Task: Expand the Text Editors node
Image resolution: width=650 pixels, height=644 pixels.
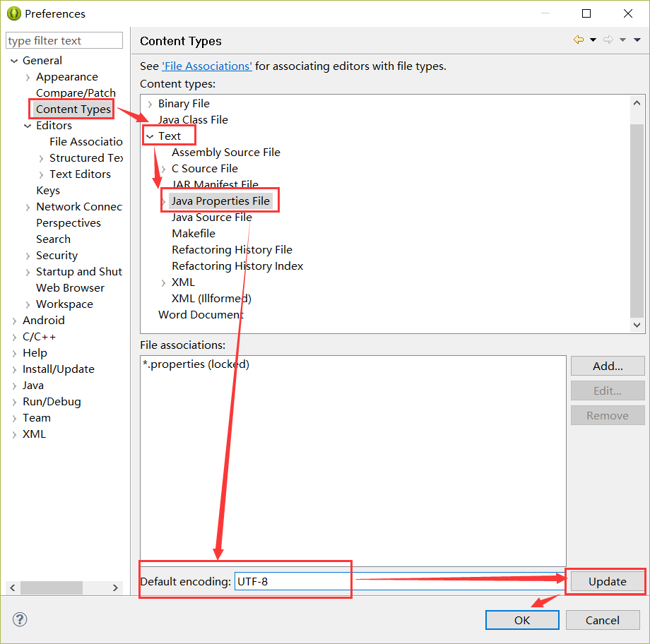Action: coord(41,175)
